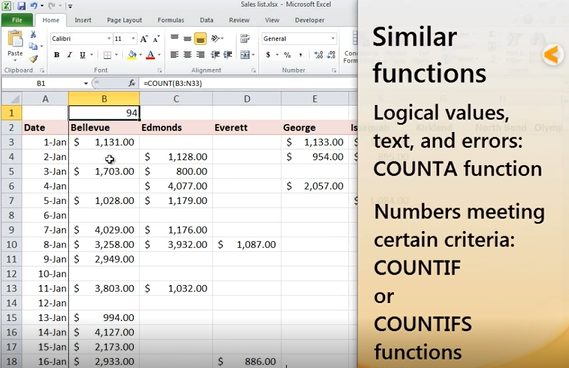Increase font size with Grow Font

pos(144,39)
